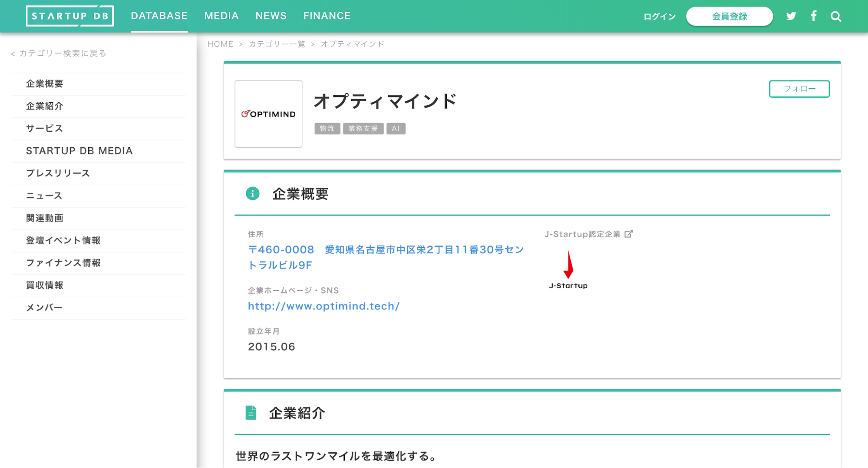This screenshot has height=468, width=868.
Task: Open the FINANCE nav tab
Action: coord(327,16)
